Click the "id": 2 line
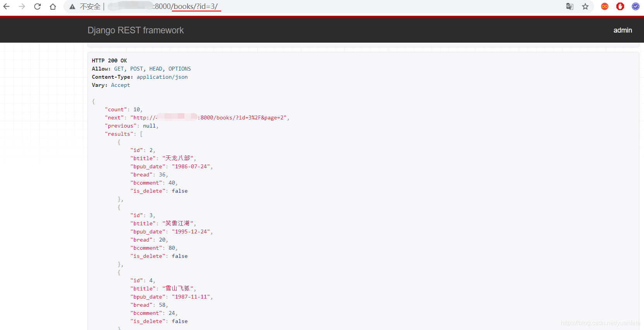The width and height of the screenshot is (644, 330). [143, 150]
